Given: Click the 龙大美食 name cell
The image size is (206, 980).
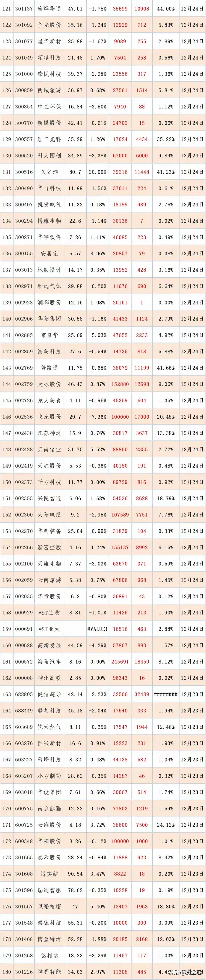Looking at the screenshot, I should 49,401.
